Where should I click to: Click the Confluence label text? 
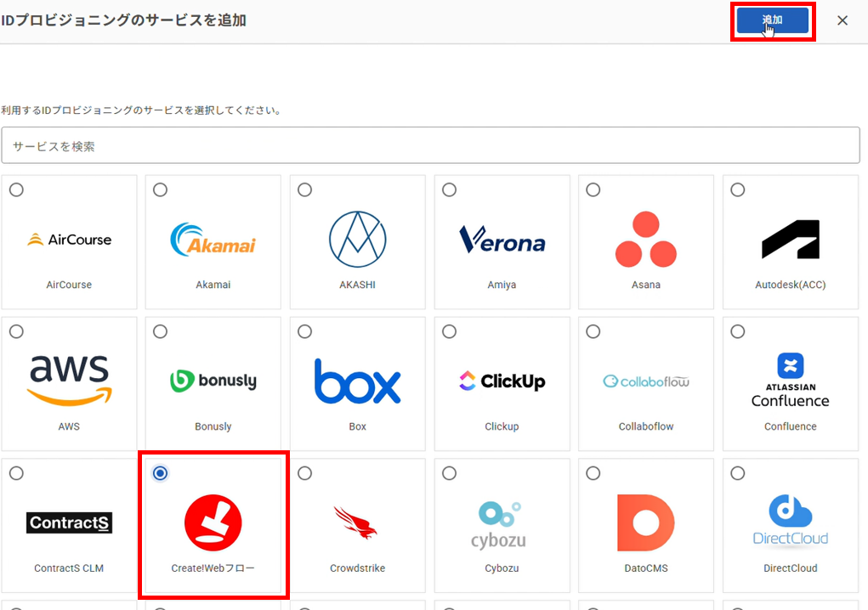pos(791,426)
